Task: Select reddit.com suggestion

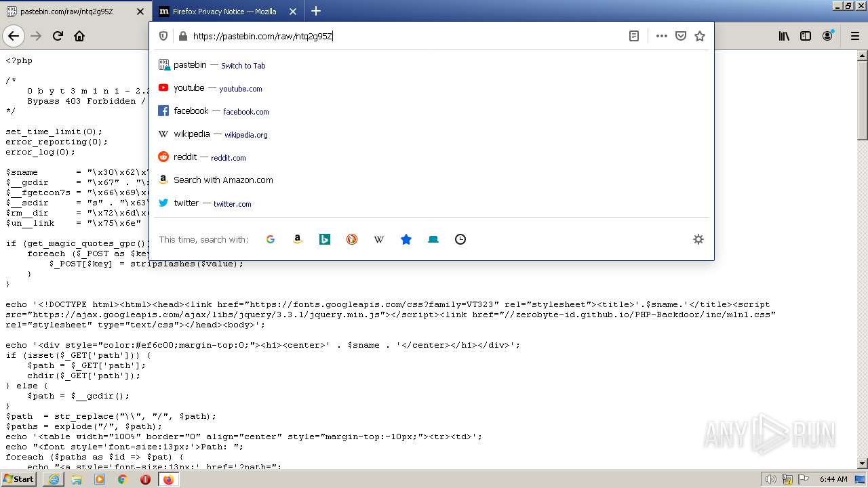Action: 431,157
